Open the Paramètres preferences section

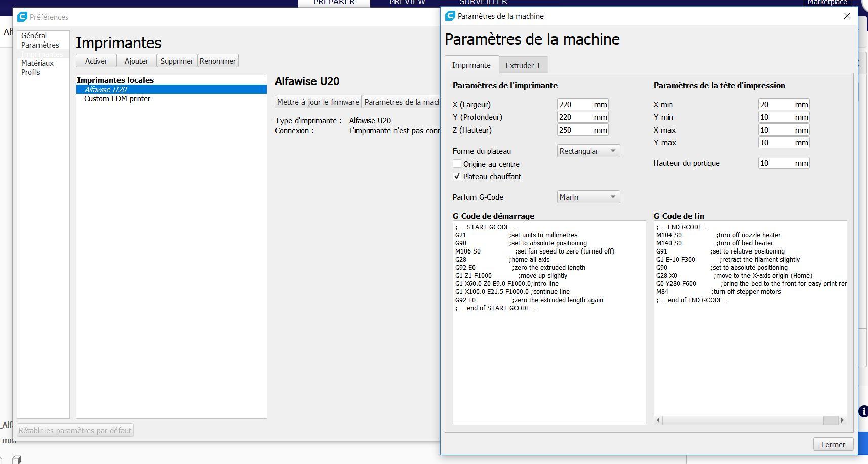[x=40, y=45]
